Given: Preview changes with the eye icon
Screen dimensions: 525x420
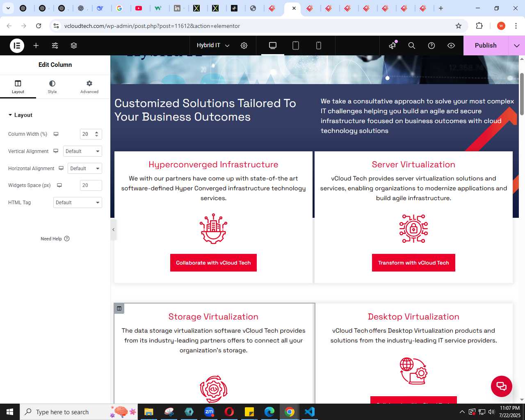Looking at the screenshot, I should [451, 46].
